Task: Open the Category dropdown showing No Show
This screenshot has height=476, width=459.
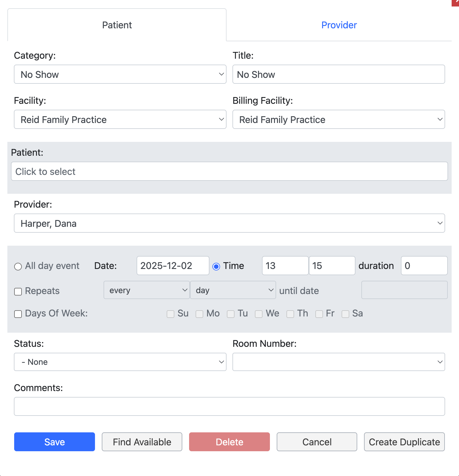Action: tap(120, 74)
